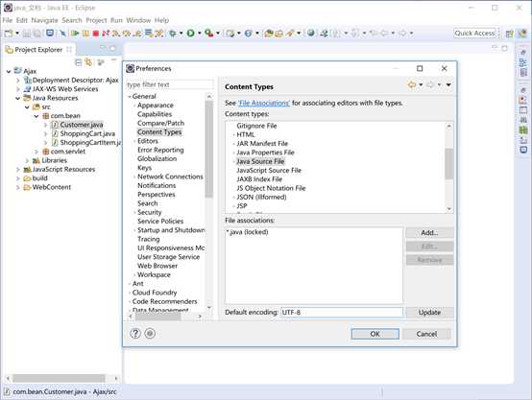Click the green Run toolbar icon

coord(191,34)
